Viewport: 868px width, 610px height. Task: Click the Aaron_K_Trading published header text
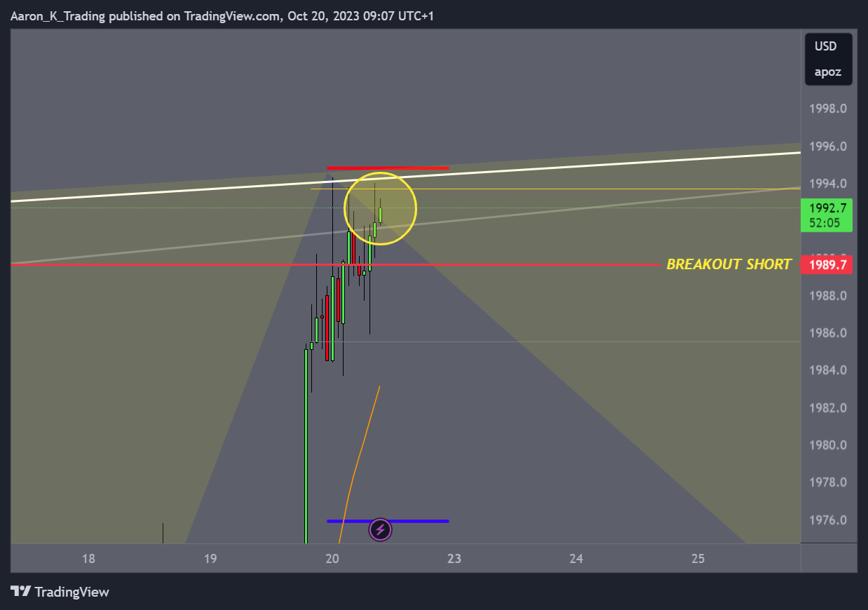click(x=222, y=16)
